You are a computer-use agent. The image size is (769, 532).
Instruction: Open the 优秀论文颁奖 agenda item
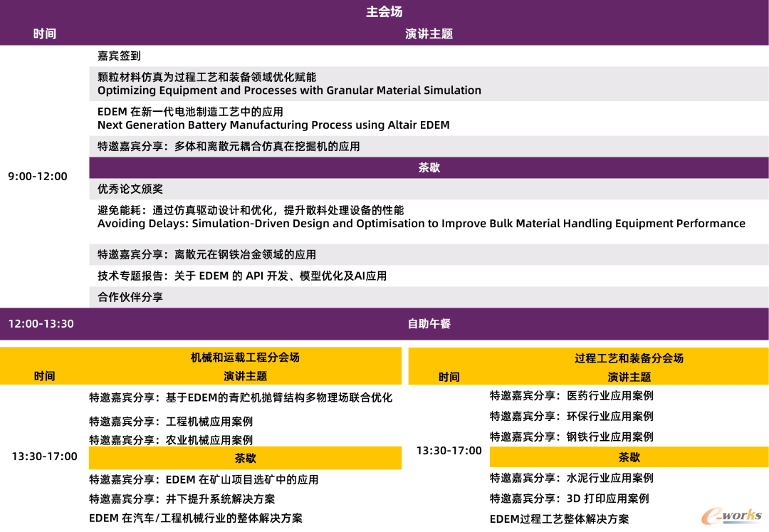pos(130,189)
